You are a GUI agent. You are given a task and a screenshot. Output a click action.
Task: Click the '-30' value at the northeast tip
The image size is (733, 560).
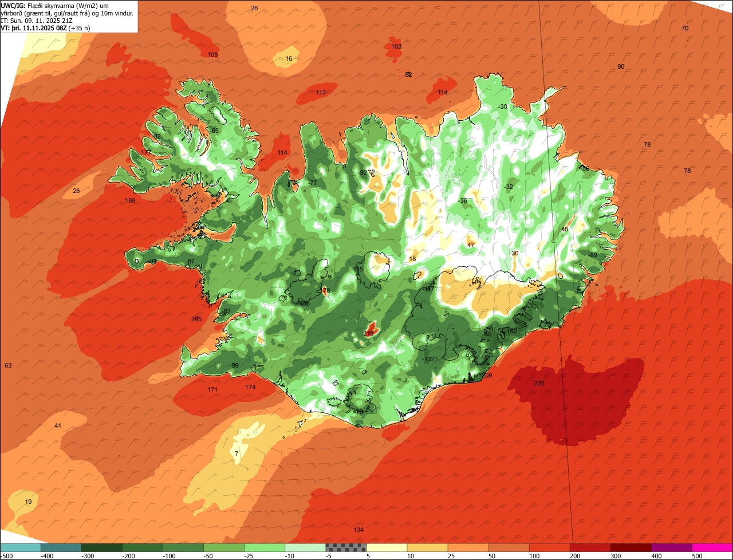pyautogui.click(x=502, y=107)
